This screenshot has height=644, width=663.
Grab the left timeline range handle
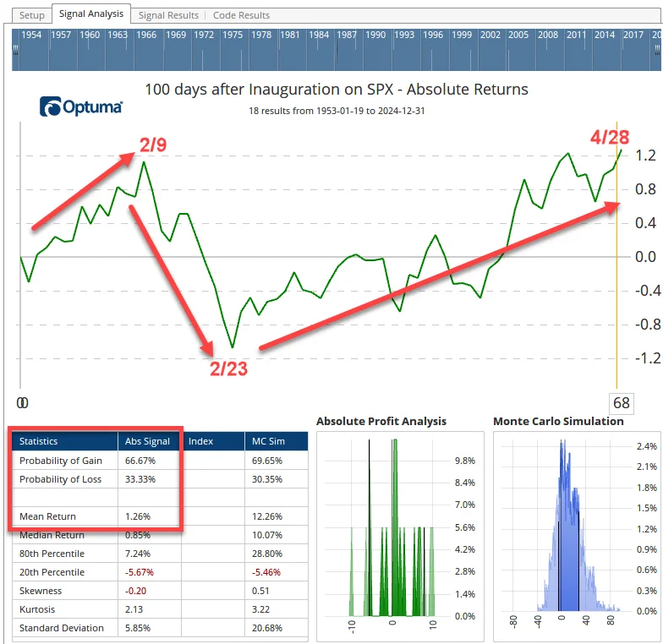[15, 50]
